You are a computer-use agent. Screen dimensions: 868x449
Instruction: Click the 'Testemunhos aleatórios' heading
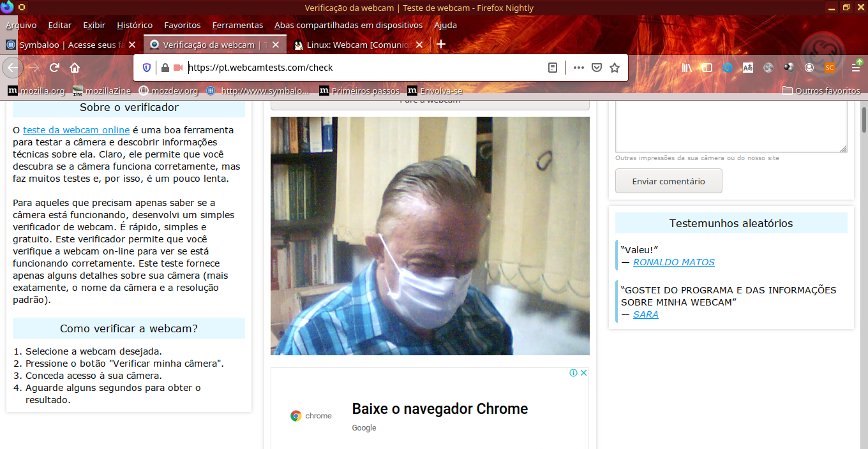(x=731, y=223)
